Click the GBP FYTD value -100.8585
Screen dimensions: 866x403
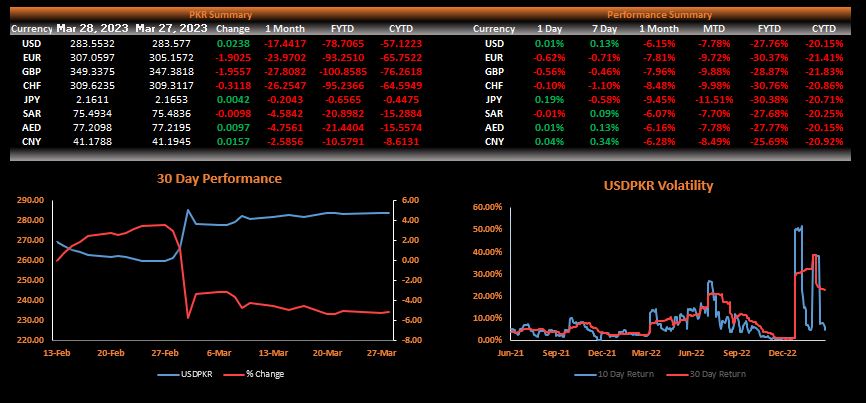(x=342, y=71)
